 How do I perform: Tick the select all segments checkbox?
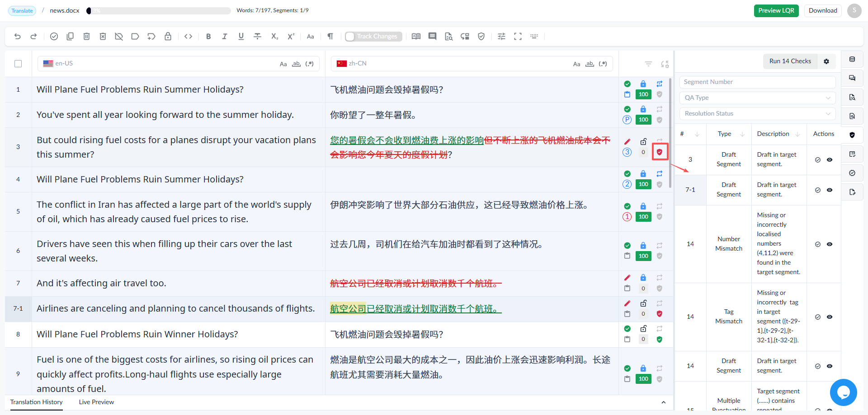tap(18, 64)
